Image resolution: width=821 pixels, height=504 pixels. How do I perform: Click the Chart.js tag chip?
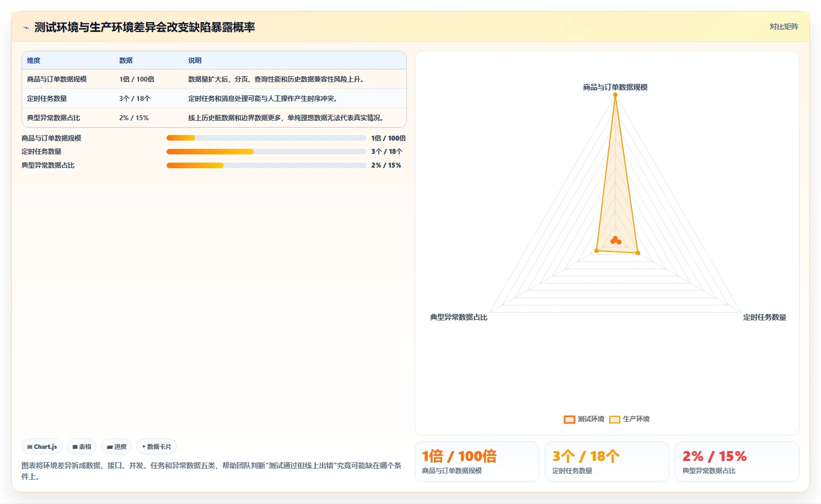[42, 447]
